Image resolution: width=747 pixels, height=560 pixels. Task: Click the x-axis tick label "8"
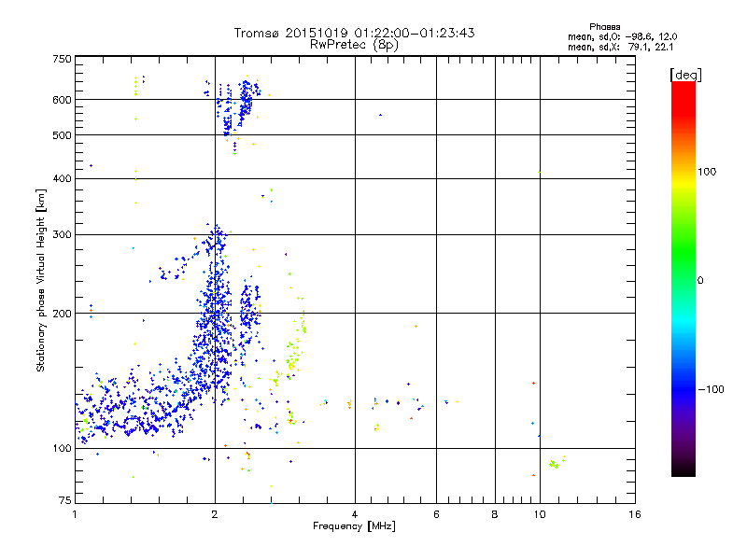(x=495, y=514)
